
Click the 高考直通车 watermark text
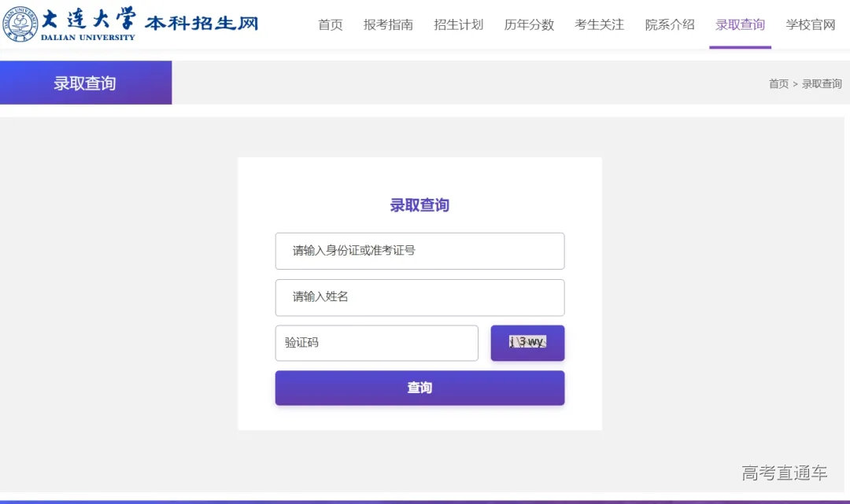tap(785, 472)
